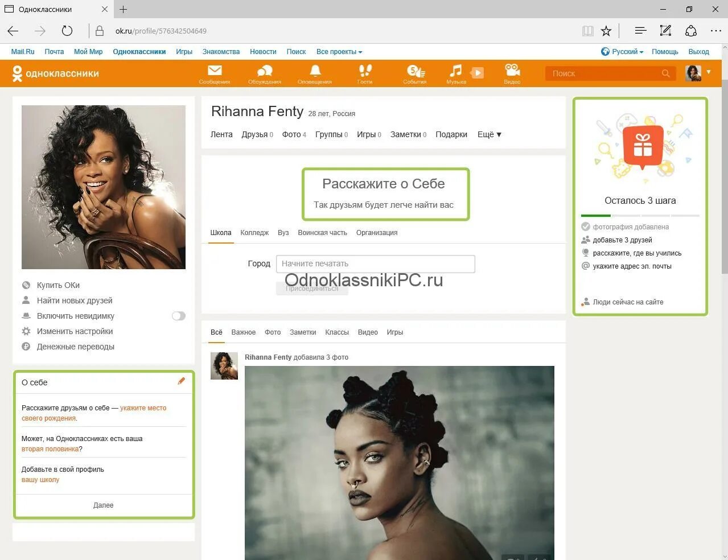Expand the Ещё menu in profile tabs

(490, 134)
